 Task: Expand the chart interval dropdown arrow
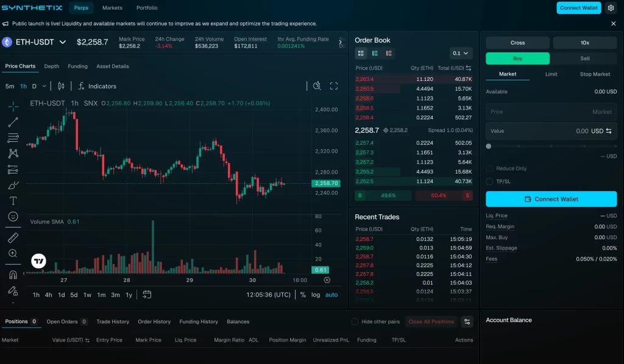pyautogui.click(x=44, y=86)
